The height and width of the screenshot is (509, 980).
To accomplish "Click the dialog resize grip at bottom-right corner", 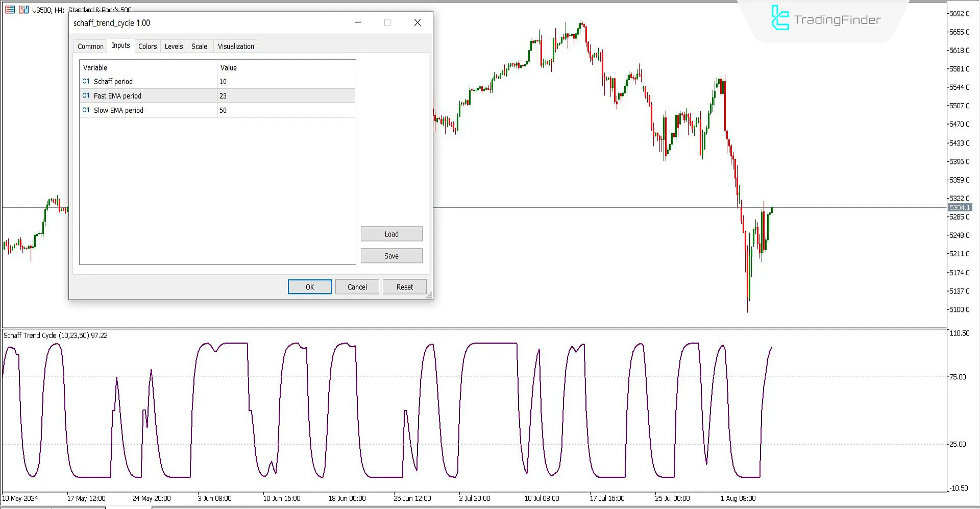I will (429, 296).
